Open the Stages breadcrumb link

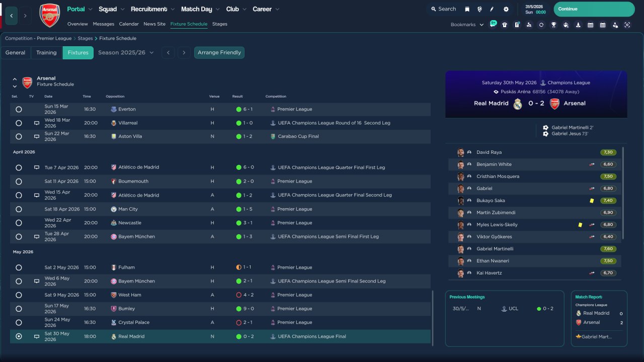pos(85,38)
